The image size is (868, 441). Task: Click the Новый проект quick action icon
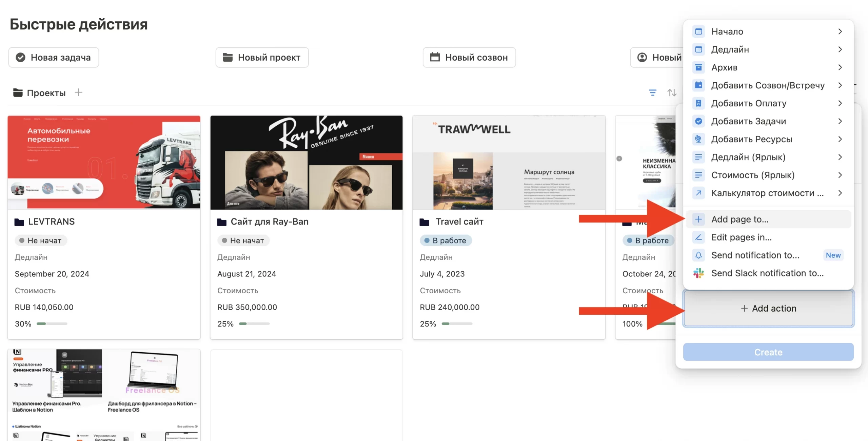point(228,57)
